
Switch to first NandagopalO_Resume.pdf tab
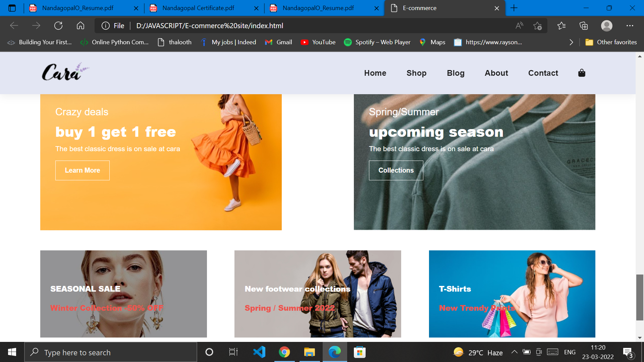[x=84, y=8]
